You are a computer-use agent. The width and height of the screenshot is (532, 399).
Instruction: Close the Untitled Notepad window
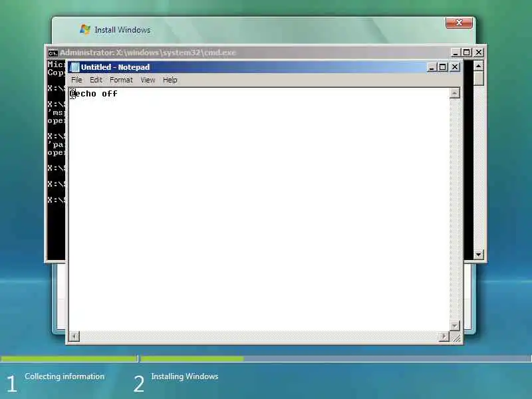point(455,67)
